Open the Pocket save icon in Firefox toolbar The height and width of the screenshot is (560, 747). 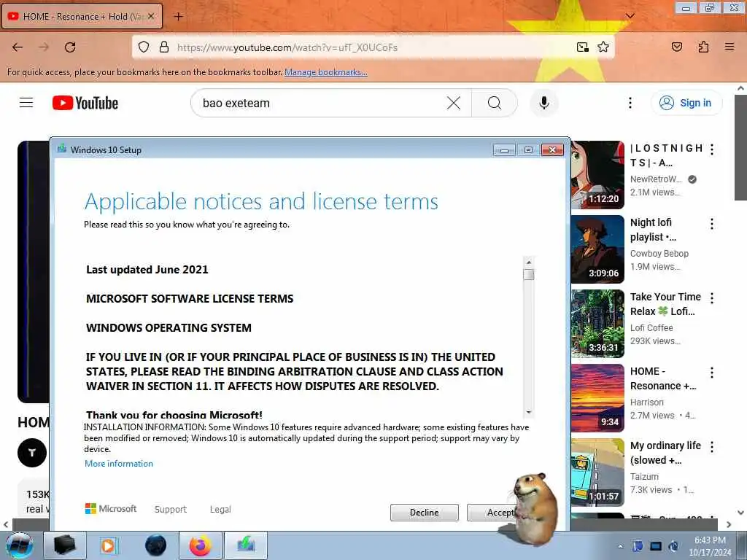(x=676, y=47)
